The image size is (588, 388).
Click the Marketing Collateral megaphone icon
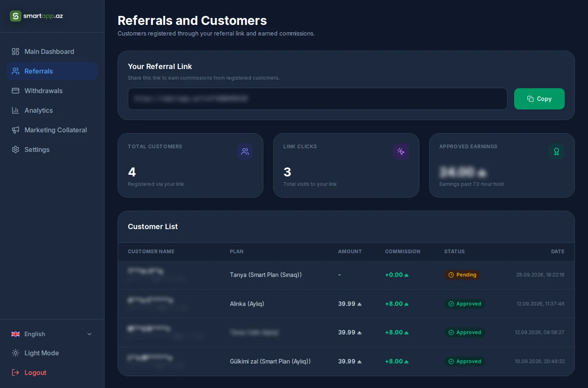[x=16, y=130]
